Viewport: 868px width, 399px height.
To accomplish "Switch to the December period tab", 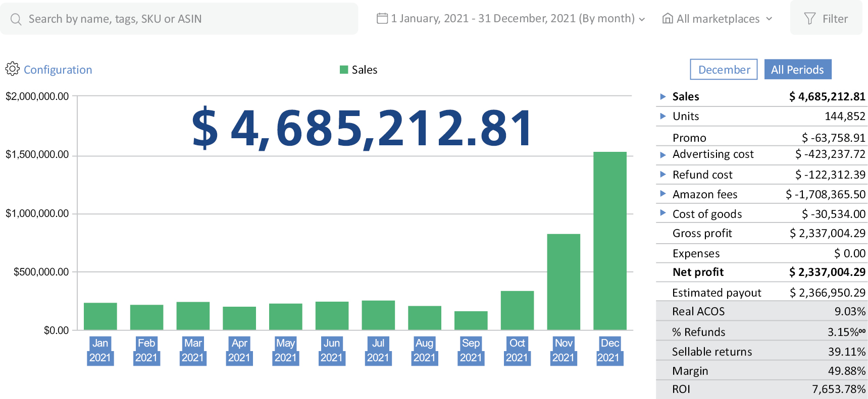I will tap(724, 70).
